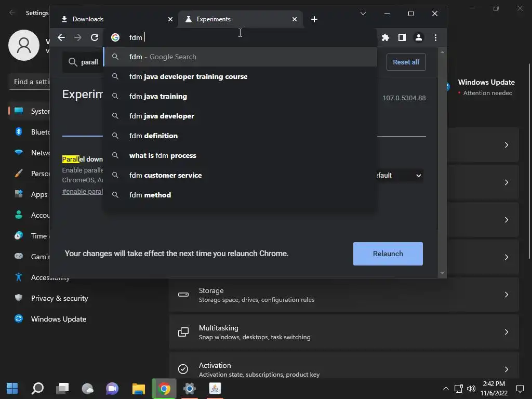The width and height of the screenshot is (532, 399).
Task: Click the Find a setting search box
Action: (x=30, y=82)
